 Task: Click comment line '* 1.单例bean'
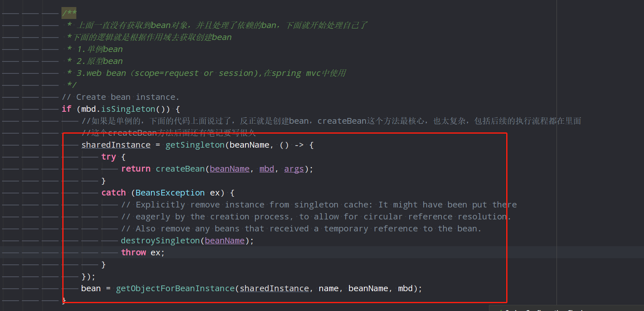[95, 49]
